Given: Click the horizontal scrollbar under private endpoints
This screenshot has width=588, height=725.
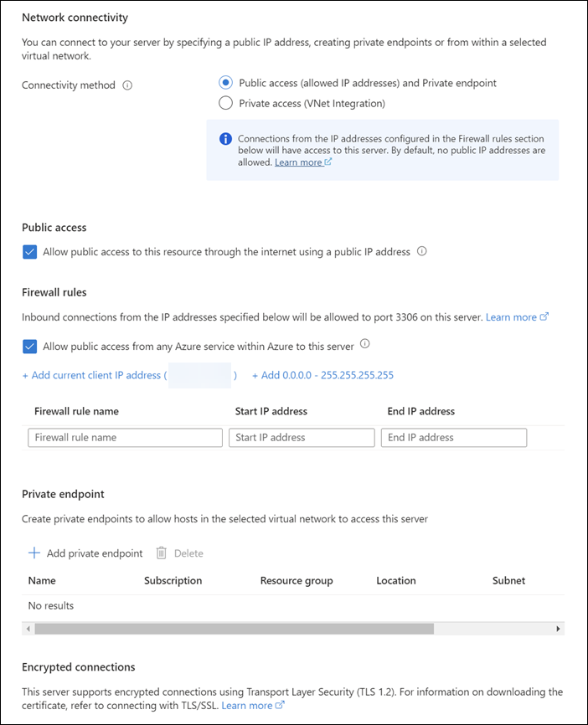Looking at the screenshot, I should [235, 628].
